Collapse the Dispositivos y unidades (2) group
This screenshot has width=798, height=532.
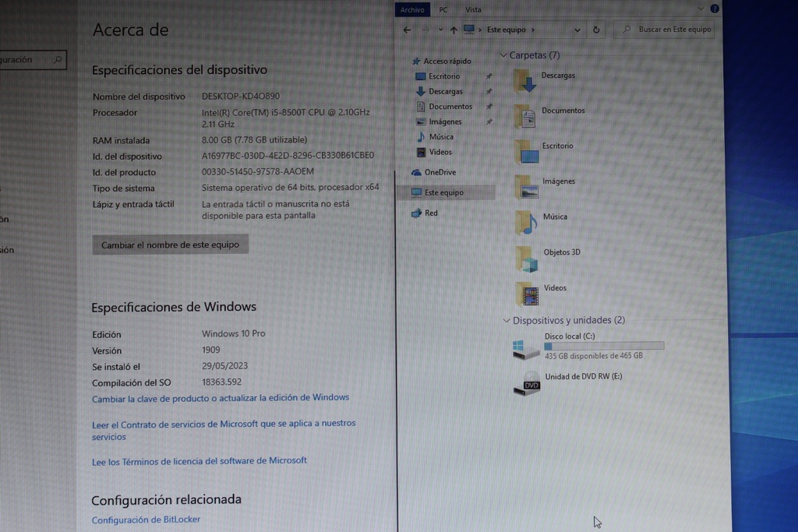click(507, 320)
